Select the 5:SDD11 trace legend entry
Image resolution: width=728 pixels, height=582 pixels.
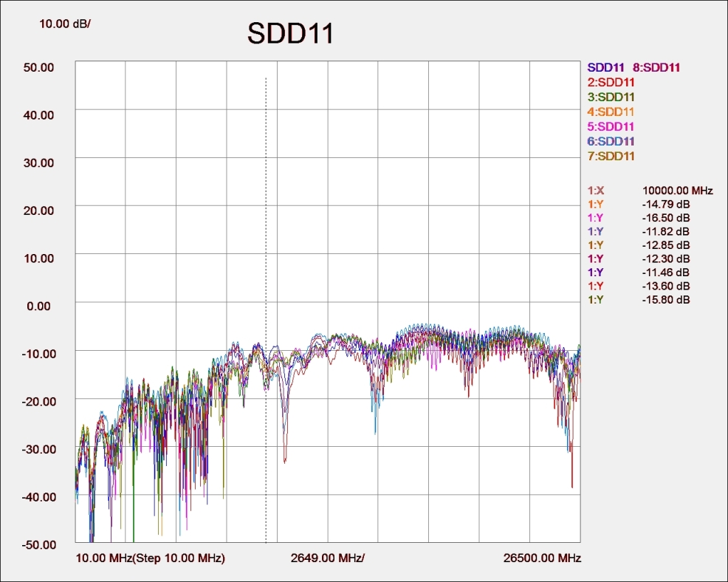click(611, 126)
